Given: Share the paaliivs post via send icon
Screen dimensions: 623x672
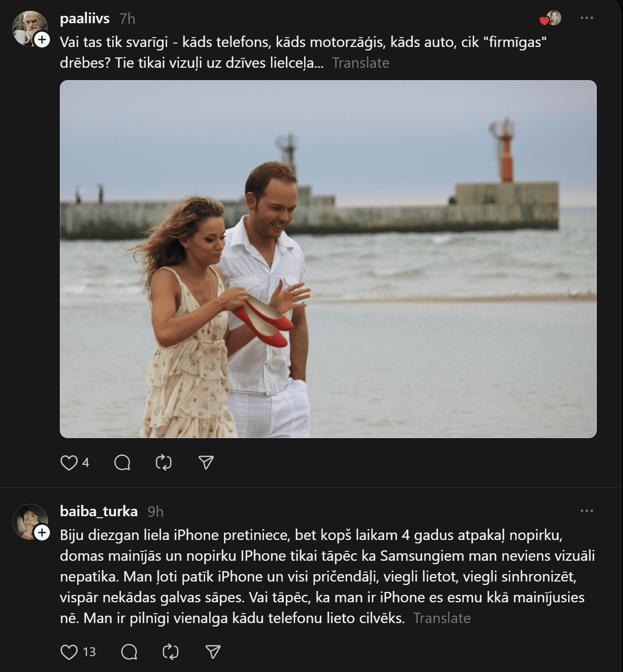Looking at the screenshot, I should click(206, 463).
